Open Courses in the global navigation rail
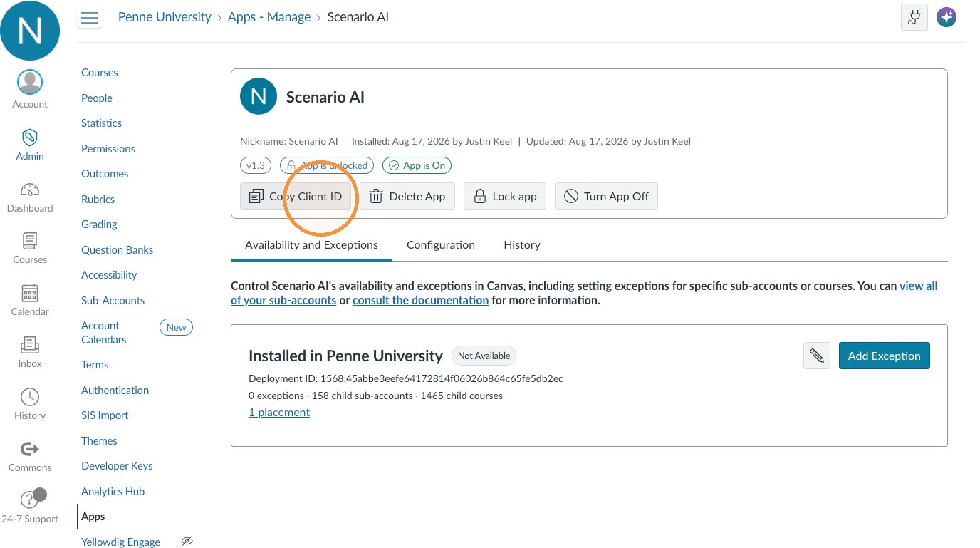The height and width of the screenshot is (548, 980). [x=30, y=249]
